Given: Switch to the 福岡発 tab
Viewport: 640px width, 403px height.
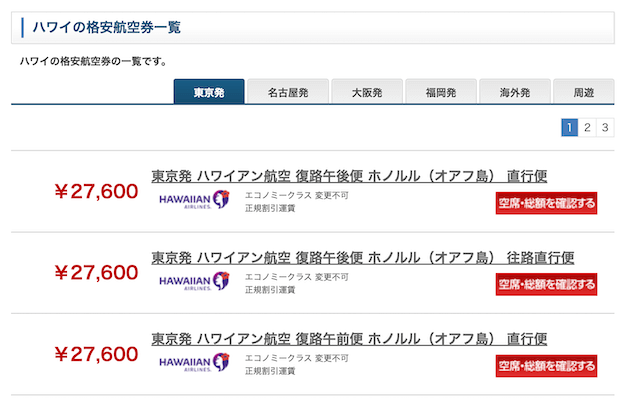Looking at the screenshot, I should tap(441, 92).
